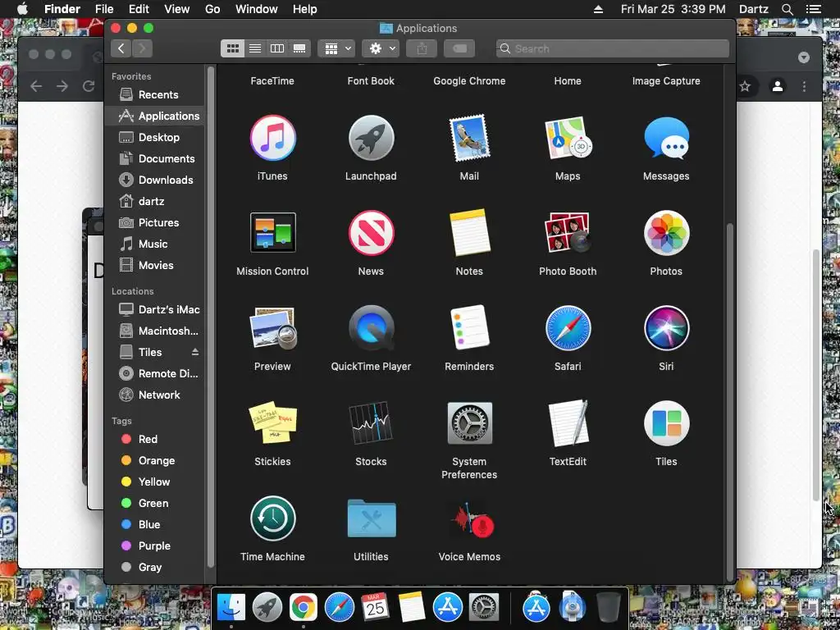Open Spotlight search in the menu bar
This screenshot has width=840, height=630.
click(787, 9)
